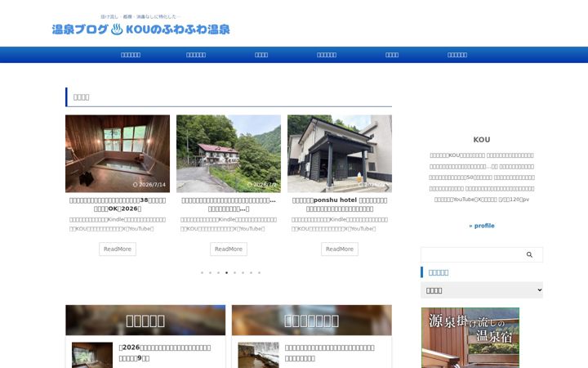Open the mountain inn article title ending with ellipsis
This screenshot has width=588, height=368.
point(229,204)
